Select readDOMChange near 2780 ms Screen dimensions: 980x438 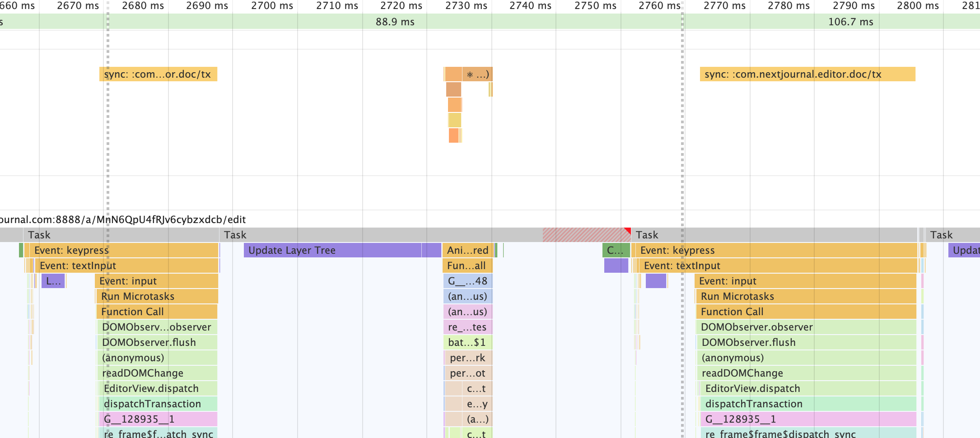(807, 373)
